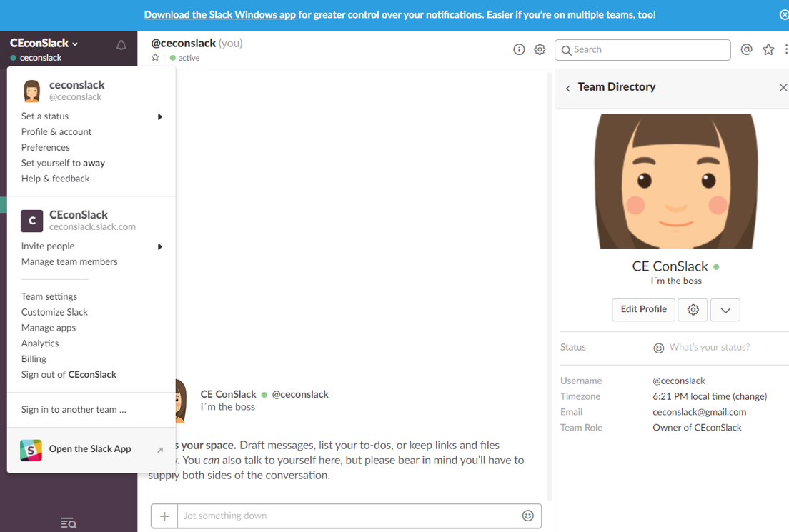Image resolution: width=789 pixels, height=532 pixels.
Task: Open channel settings gear in header
Action: click(540, 49)
